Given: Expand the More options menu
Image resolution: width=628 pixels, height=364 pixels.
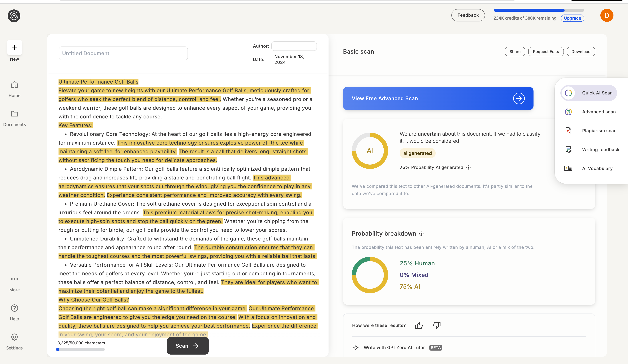Looking at the screenshot, I should [x=15, y=279].
